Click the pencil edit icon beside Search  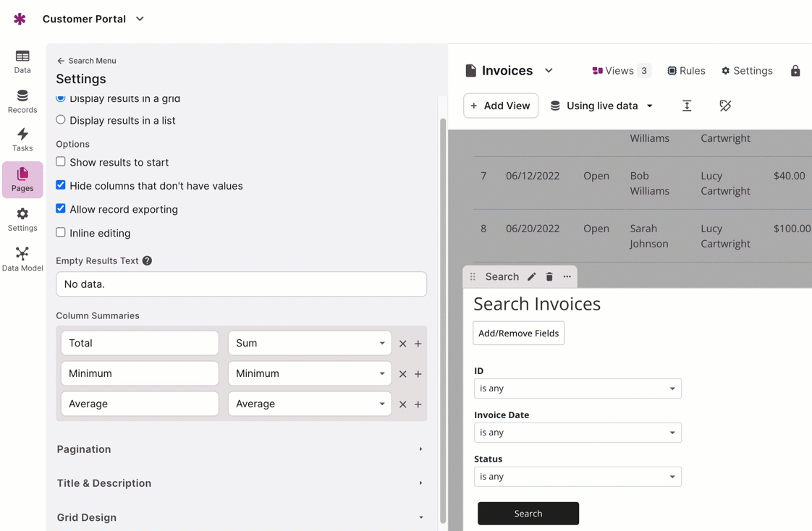click(x=532, y=277)
